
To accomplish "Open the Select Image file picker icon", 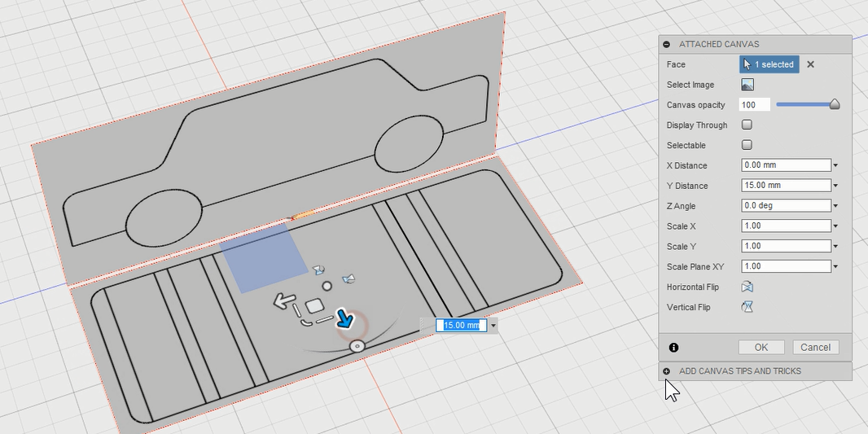I will (747, 85).
